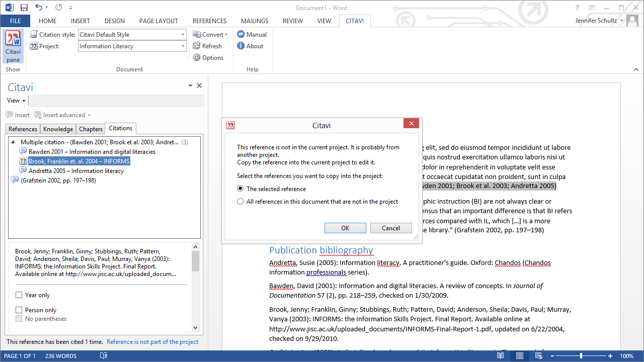Open the About info icon
This screenshot has width=644, height=362.
[240, 46]
